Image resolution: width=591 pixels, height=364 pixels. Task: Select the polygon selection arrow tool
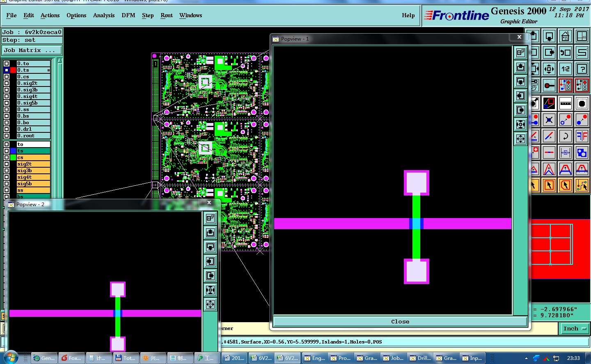click(x=566, y=185)
